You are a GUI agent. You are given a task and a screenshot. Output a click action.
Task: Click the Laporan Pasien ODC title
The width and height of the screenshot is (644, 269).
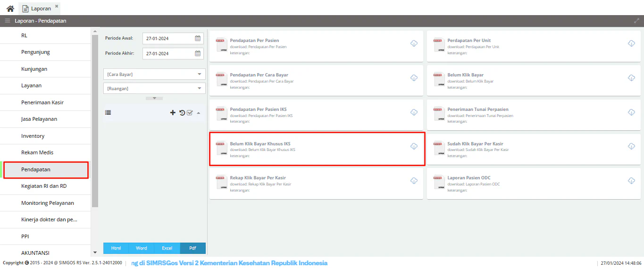(x=469, y=178)
